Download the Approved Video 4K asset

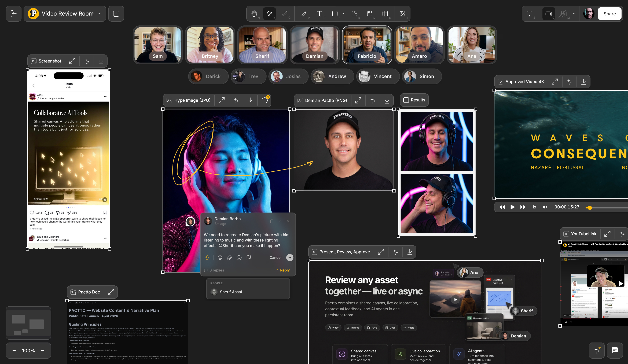click(583, 82)
